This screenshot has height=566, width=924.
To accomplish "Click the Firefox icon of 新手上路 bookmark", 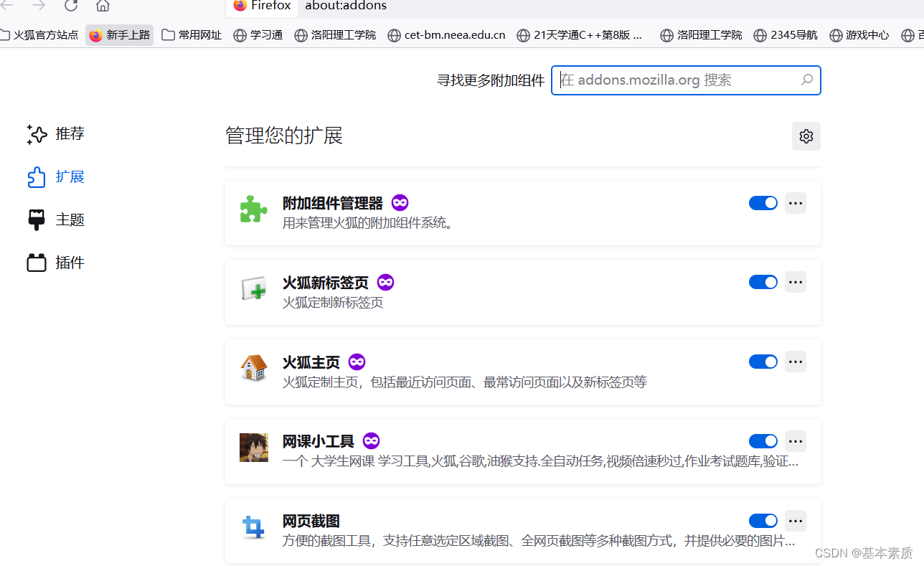I will point(96,35).
